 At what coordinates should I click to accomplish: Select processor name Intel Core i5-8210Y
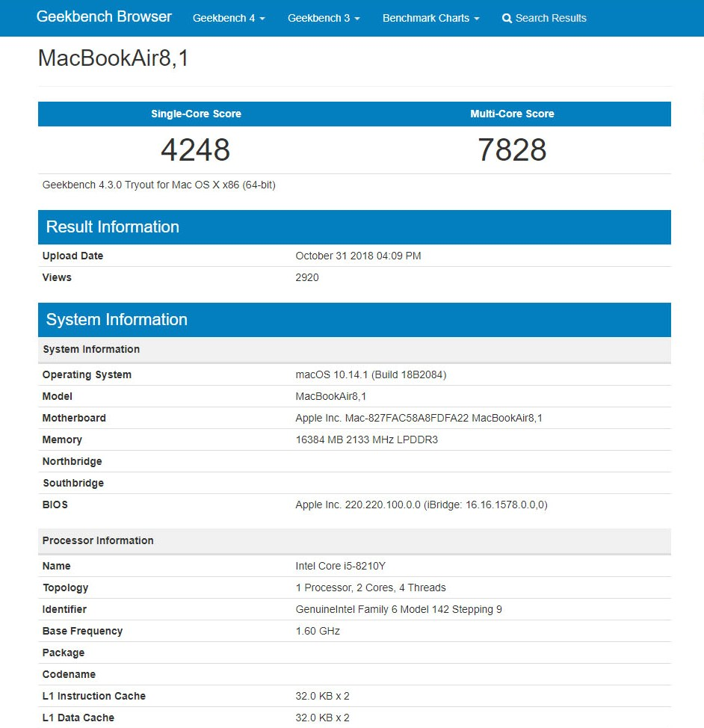pyautogui.click(x=340, y=566)
